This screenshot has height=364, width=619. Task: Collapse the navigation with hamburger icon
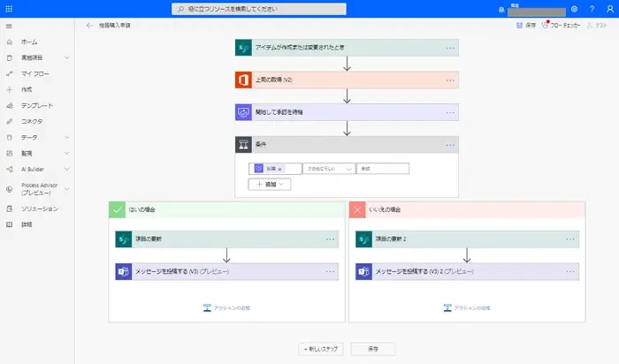tap(9, 26)
